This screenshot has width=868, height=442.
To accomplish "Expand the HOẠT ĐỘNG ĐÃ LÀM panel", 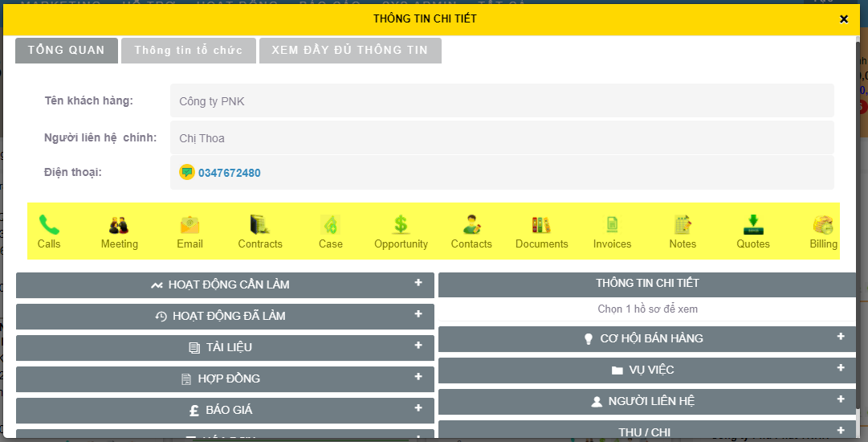I will (418, 314).
